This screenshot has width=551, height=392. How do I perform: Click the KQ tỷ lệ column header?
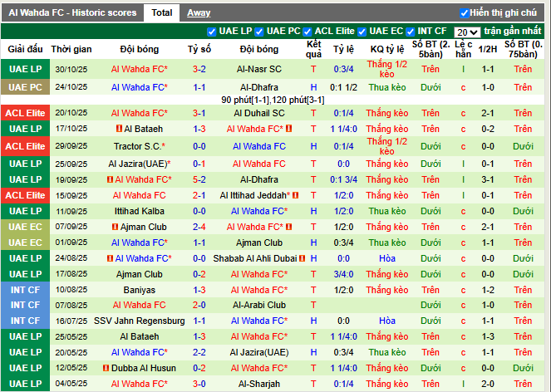tap(387, 49)
